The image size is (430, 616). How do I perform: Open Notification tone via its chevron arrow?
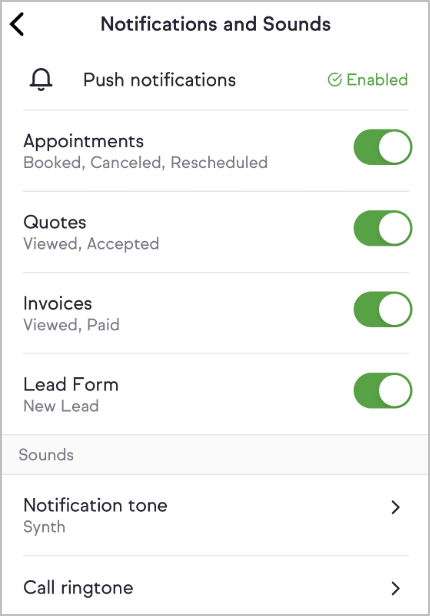pyautogui.click(x=395, y=507)
